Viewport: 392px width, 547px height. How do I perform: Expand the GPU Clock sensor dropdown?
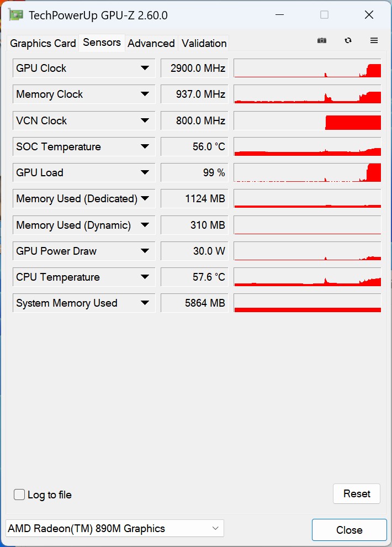[145, 68]
